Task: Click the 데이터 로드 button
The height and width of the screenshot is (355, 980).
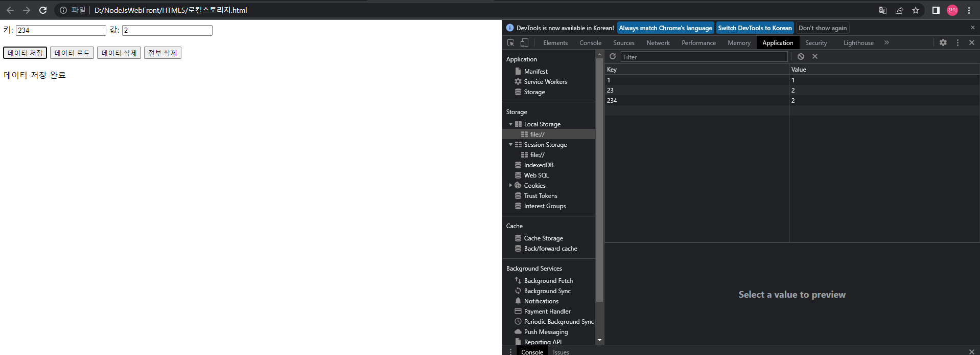Action: [x=72, y=53]
